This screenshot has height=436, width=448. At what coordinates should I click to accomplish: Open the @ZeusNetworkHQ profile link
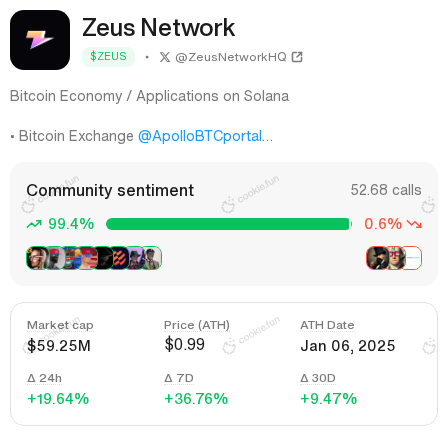231,57
